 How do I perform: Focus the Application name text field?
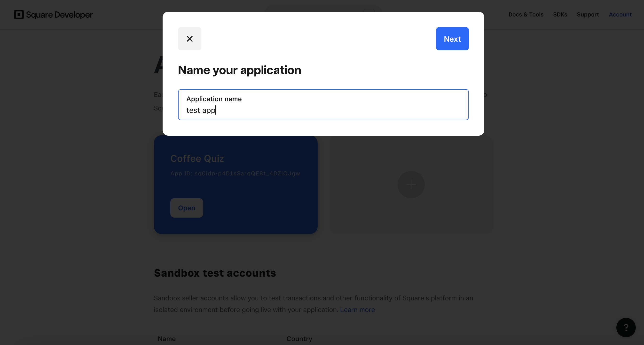tap(323, 105)
